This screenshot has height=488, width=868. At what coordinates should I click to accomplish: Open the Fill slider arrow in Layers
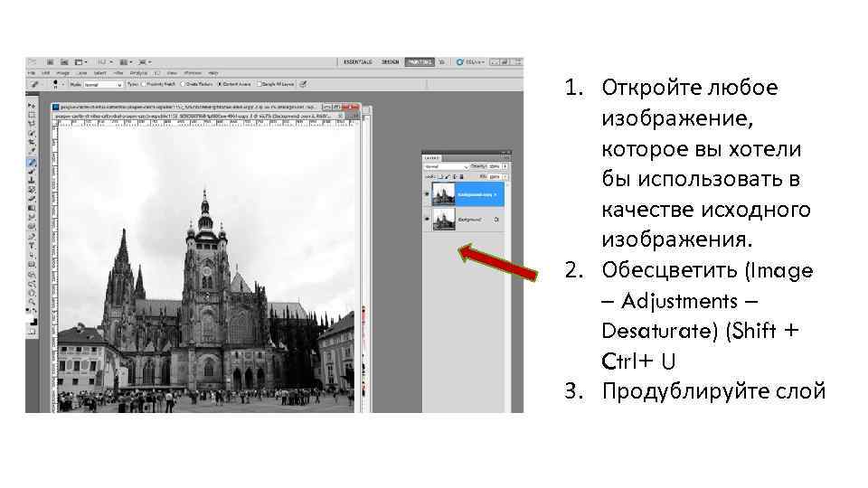point(505,177)
